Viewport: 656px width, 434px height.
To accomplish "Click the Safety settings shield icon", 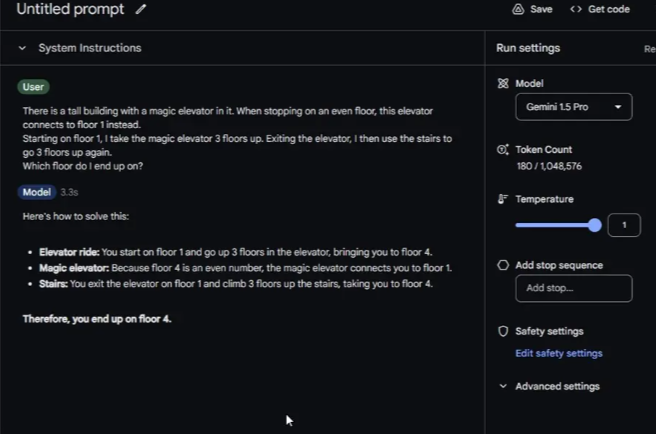I will coord(503,331).
